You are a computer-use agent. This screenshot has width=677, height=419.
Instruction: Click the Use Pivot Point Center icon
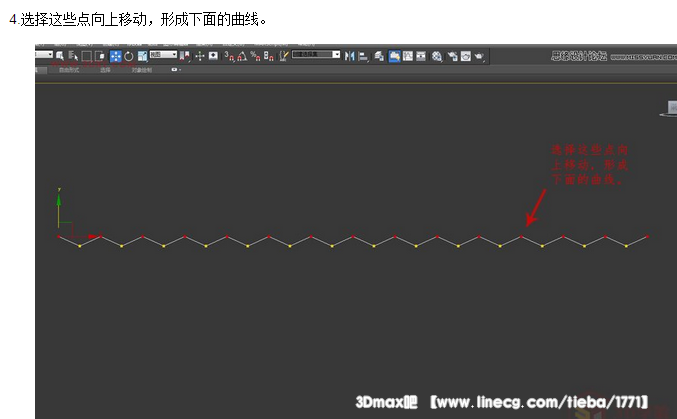[185, 56]
